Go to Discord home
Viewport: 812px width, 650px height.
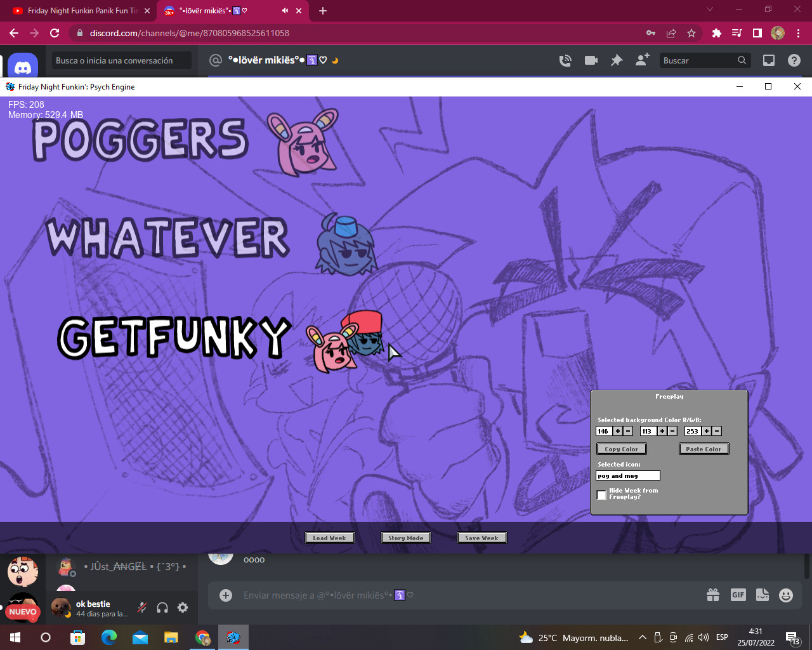click(23, 66)
